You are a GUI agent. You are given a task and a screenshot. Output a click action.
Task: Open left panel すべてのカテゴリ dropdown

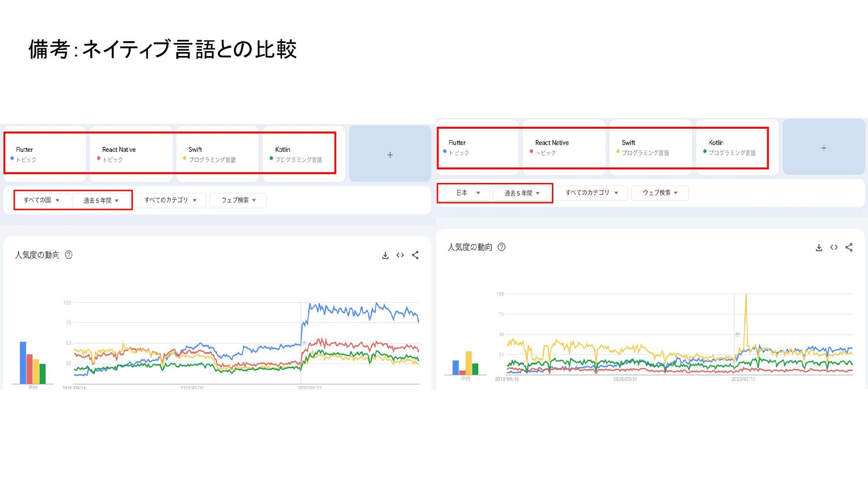[170, 200]
